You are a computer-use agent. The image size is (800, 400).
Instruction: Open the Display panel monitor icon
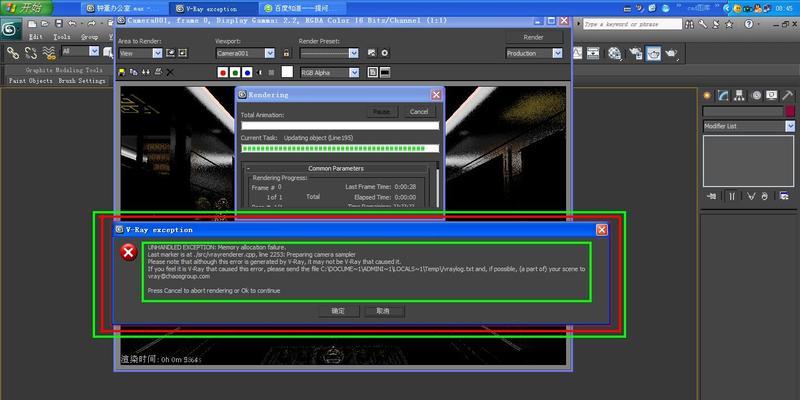[x=772, y=95]
